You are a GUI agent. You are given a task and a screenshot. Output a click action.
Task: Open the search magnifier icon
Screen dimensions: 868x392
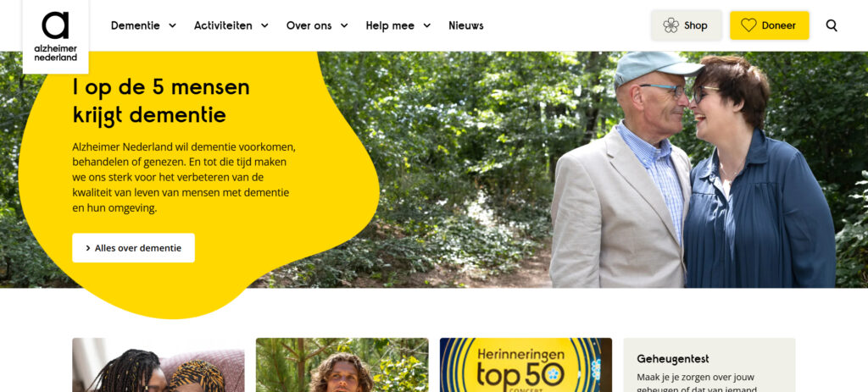pyautogui.click(x=832, y=25)
